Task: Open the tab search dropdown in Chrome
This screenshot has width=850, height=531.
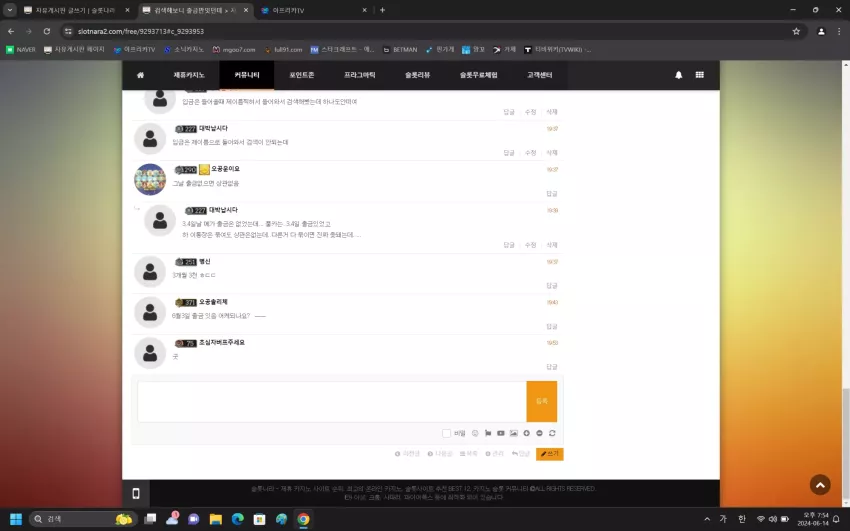Action: coord(10,10)
